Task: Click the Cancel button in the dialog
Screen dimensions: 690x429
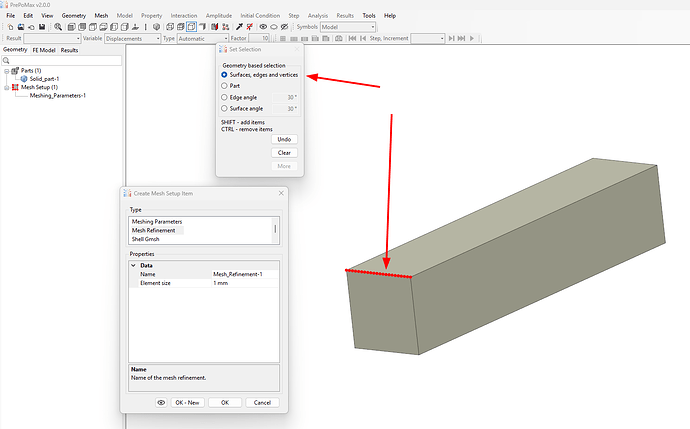Action: (262, 402)
